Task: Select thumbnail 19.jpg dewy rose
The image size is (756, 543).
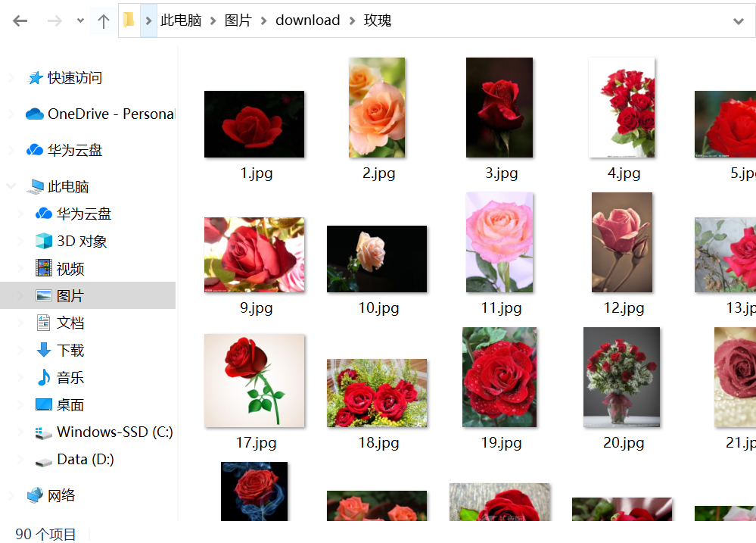Action: pyautogui.click(x=499, y=377)
